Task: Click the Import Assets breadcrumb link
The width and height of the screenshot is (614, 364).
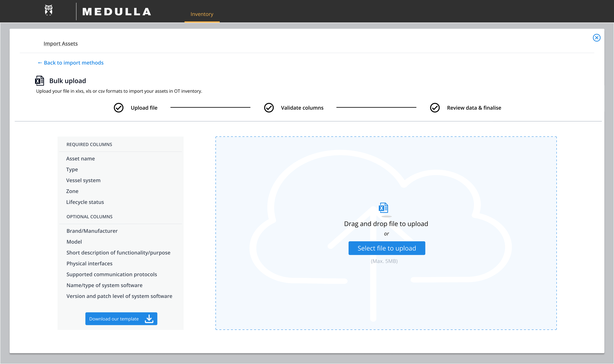Action: (60, 43)
